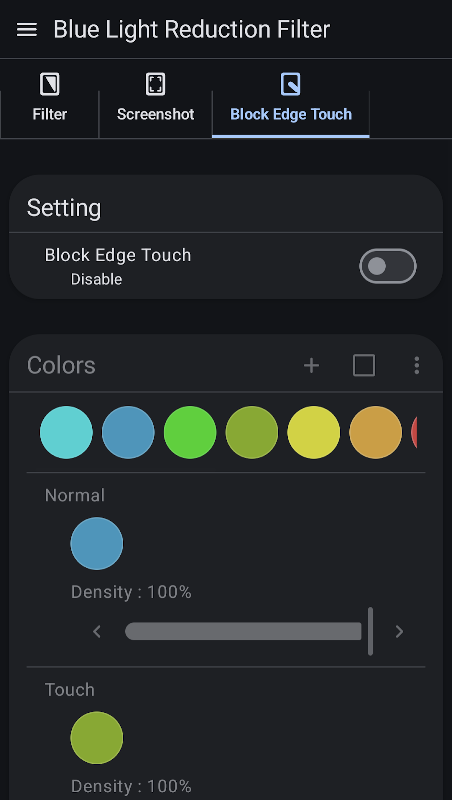Enable the Block Edge Touch switch
The height and width of the screenshot is (800, 452).
388,266
